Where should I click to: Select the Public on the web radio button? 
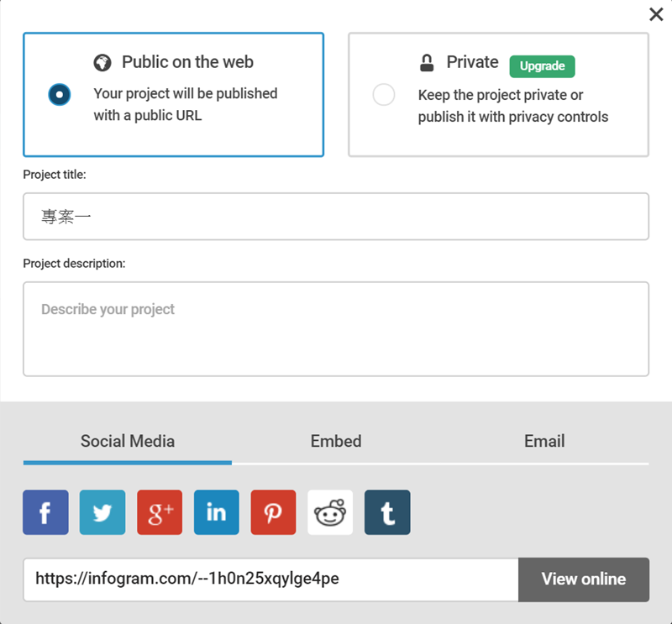pos(60,94)
